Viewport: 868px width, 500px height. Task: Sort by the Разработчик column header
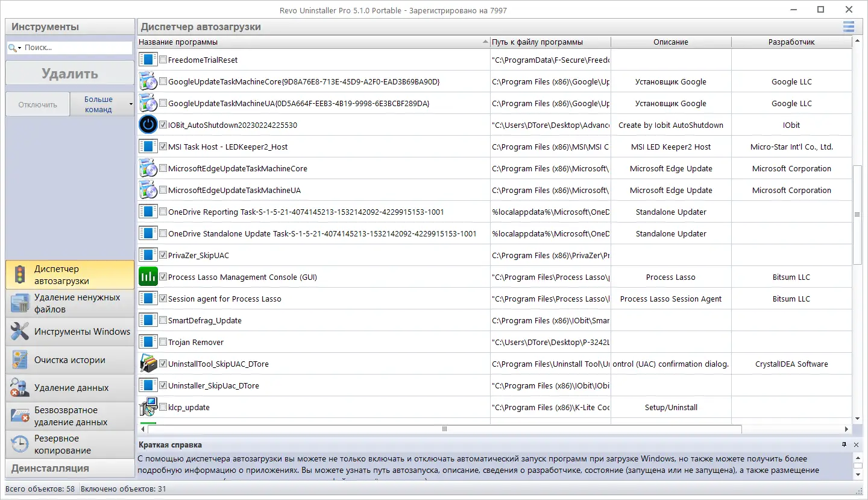[791, 42]
